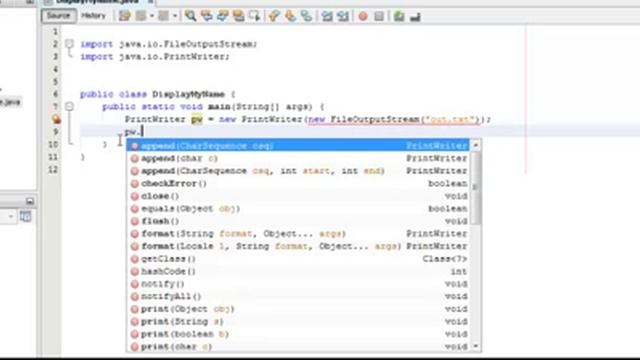Select the notifyAll() completion entry
Screen dimensions: 640x360
(298, 296)
